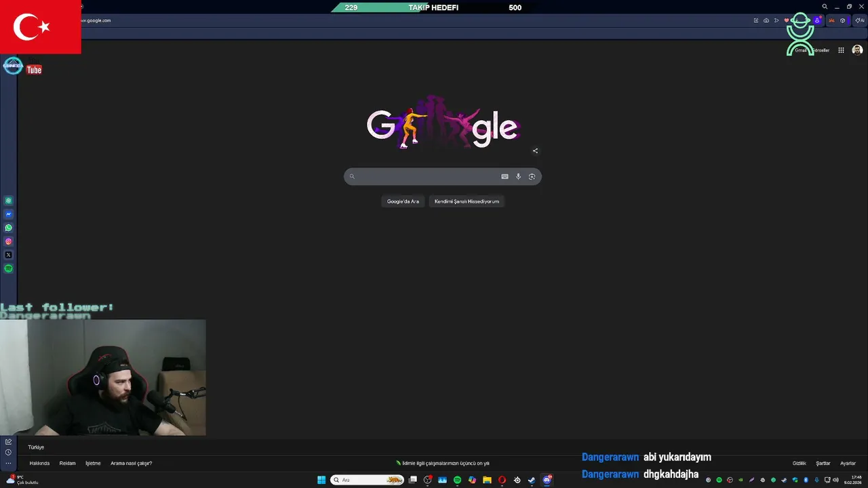Open the Aria AI button
Viewport: 868px width, 488px height.
859,20
